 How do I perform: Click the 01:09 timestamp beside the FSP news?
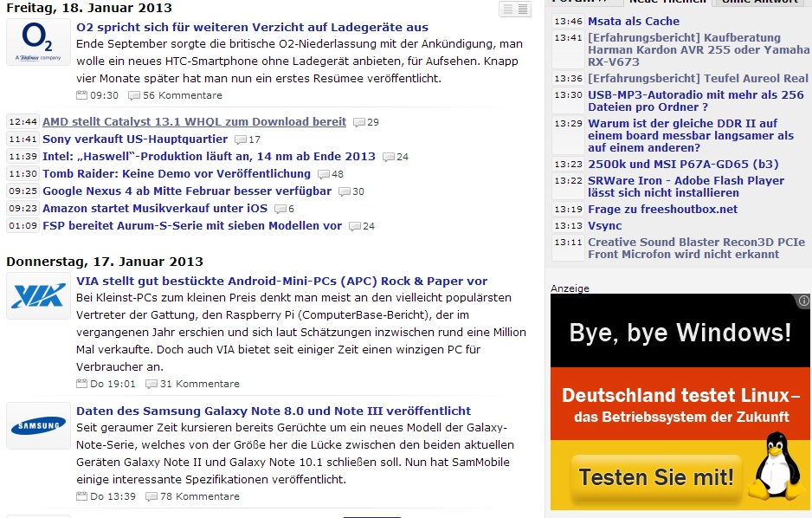[23, 226]
